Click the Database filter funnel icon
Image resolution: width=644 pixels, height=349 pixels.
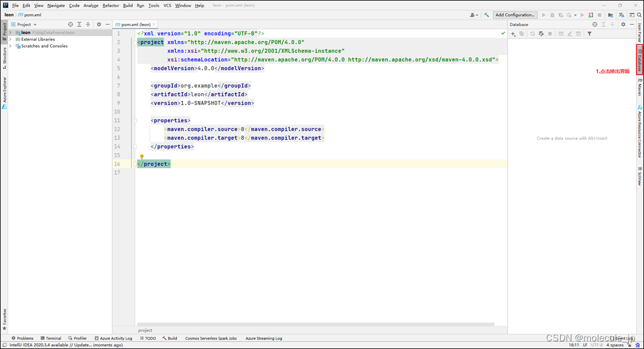589,34
